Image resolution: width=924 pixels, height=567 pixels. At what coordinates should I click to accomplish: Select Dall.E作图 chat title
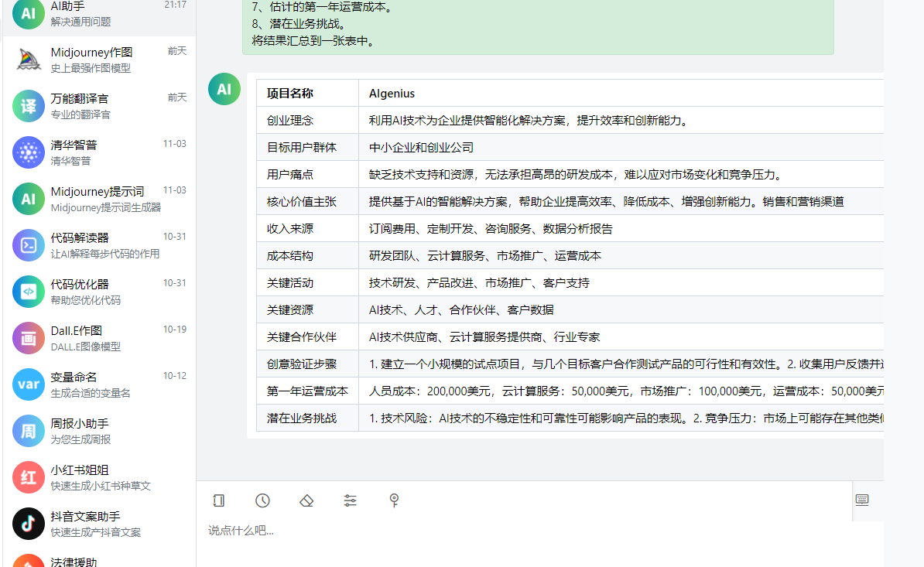click(x=77, y=331)
